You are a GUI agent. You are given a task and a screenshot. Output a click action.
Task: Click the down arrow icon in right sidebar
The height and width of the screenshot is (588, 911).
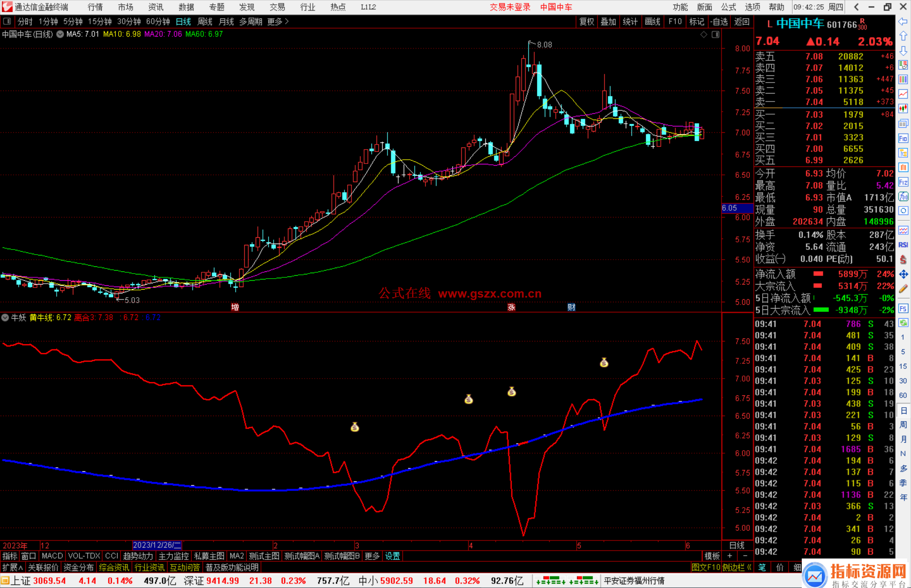(903, 51)
